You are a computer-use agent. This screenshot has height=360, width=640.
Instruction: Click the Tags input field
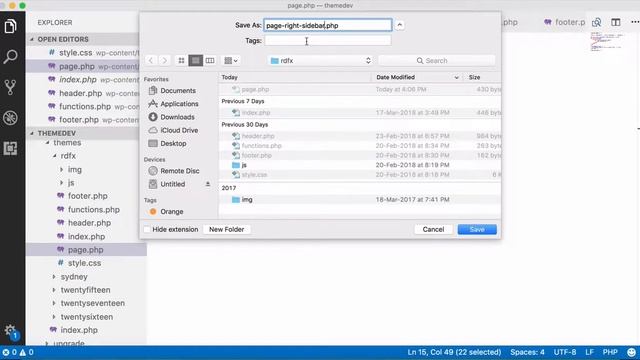tap(328, 40)
